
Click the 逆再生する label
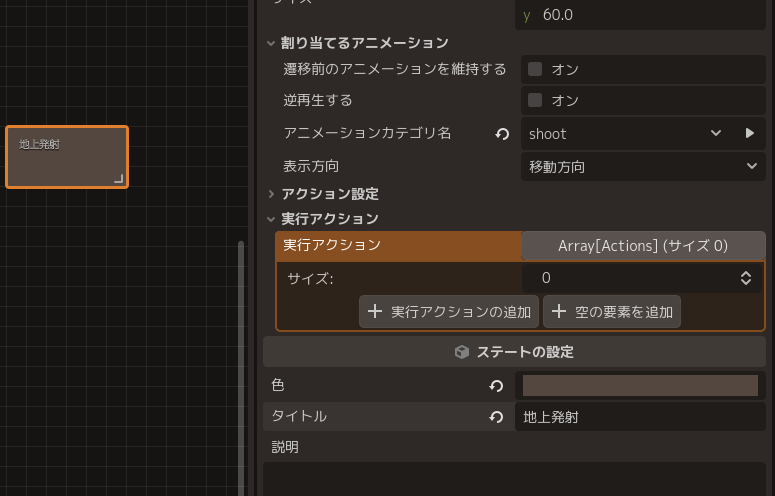pyautogui.click(x=318, y=100)
